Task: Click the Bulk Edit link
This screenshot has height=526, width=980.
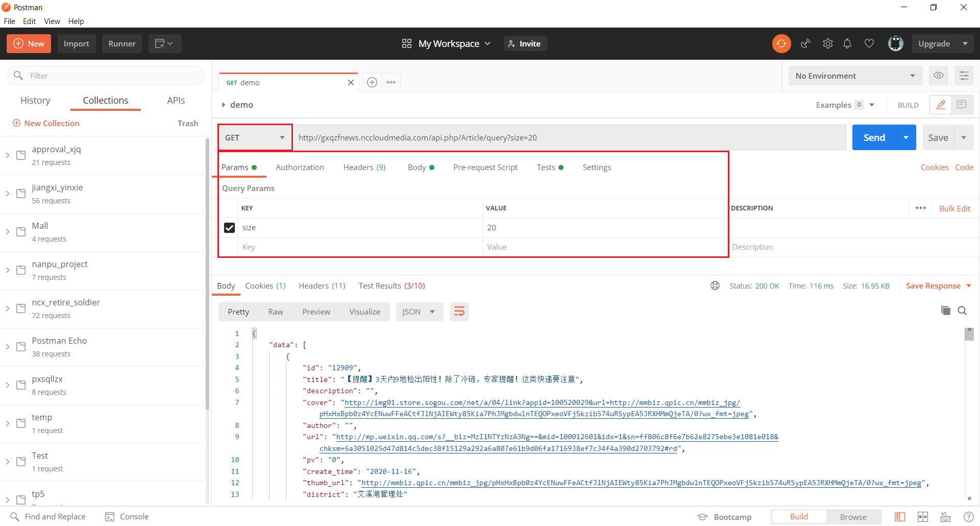Action: [954, 208]
